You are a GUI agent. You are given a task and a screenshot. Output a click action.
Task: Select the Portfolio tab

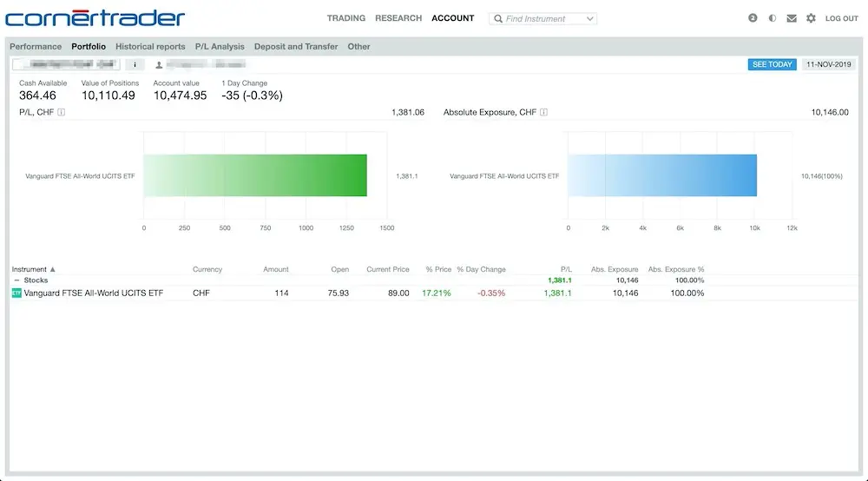pos(89,47)
